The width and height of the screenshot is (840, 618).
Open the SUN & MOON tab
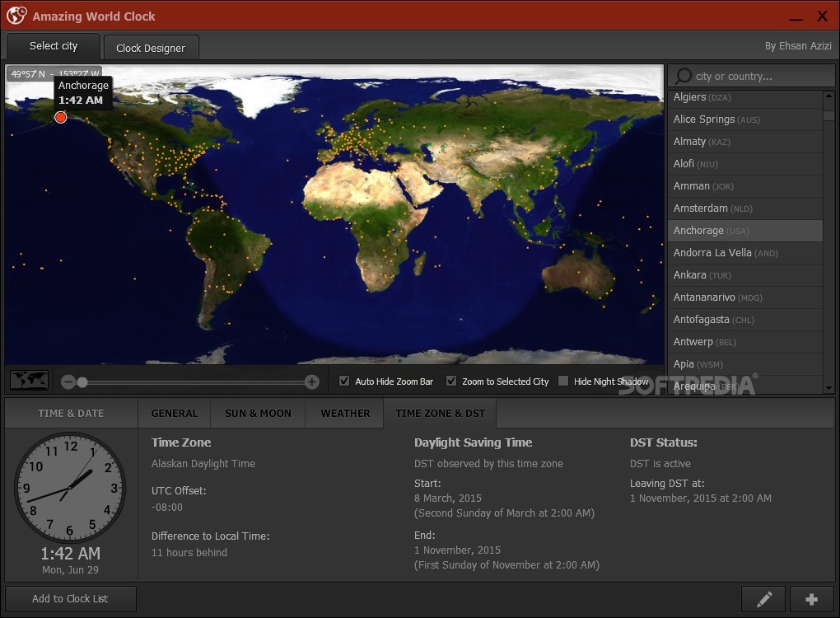click(258, 414)
